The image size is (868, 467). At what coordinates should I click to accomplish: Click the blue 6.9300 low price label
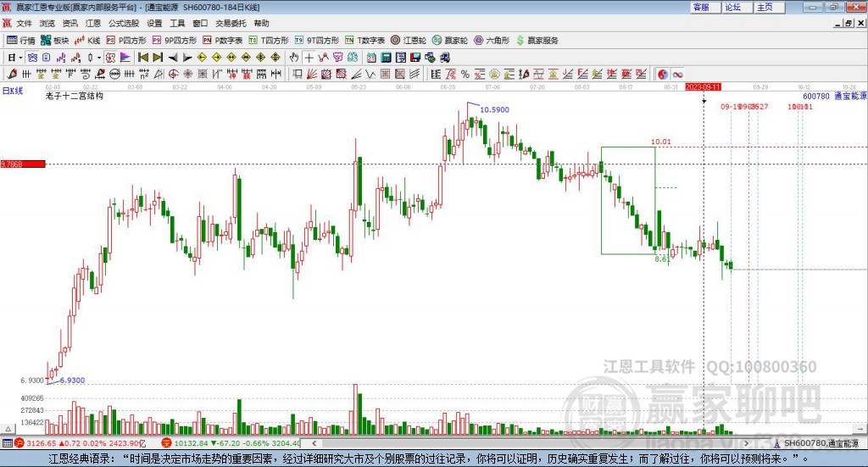[x=72, y=381]
